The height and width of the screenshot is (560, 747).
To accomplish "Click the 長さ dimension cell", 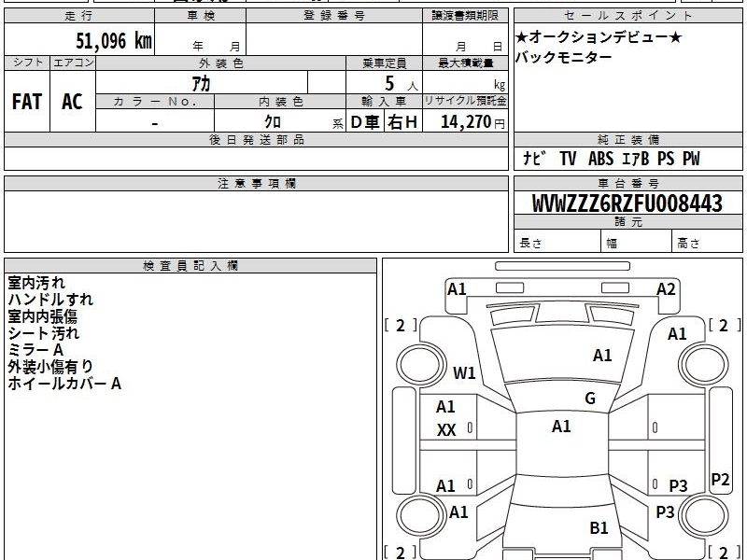I will click(557, 241).
